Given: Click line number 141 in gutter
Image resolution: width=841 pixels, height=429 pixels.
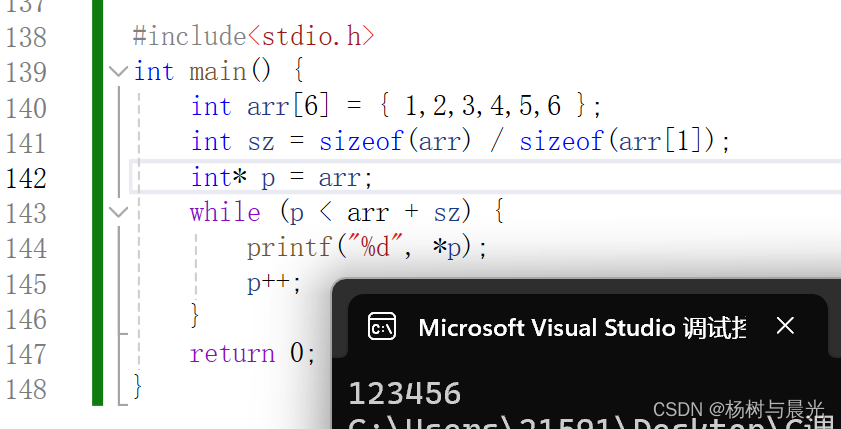Looking at the screenshot, I should point(26,143).
